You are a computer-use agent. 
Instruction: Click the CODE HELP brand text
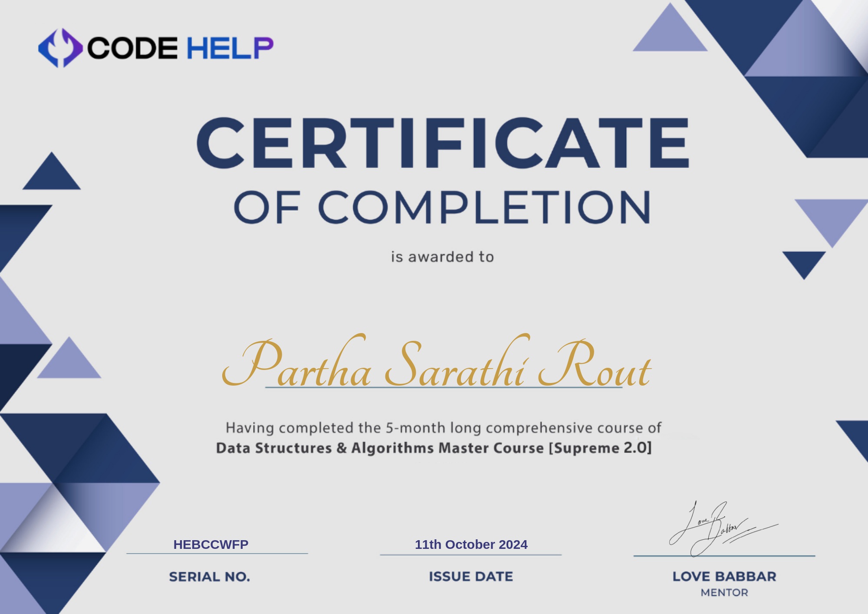click(180, 48)
